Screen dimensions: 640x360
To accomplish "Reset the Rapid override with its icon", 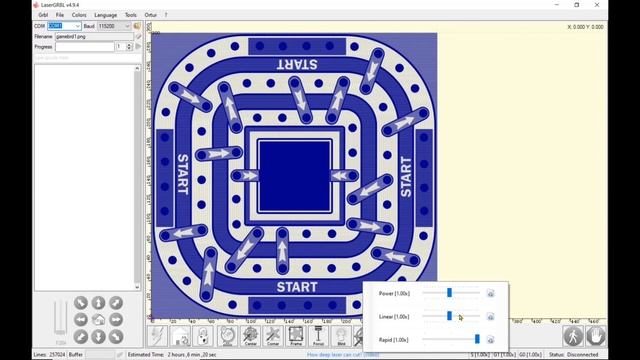I will click(491, 340).
